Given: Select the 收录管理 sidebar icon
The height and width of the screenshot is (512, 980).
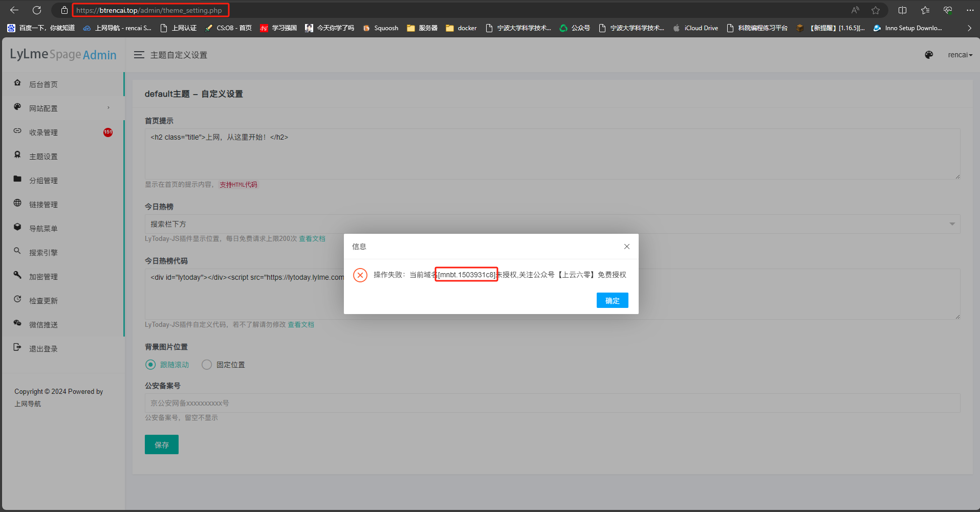Looking at the screenshot, I should [17, 132].
